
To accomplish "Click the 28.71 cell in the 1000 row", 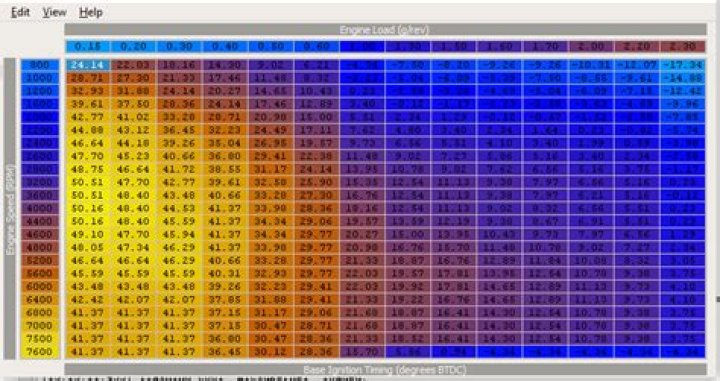I will coord(87,78).
